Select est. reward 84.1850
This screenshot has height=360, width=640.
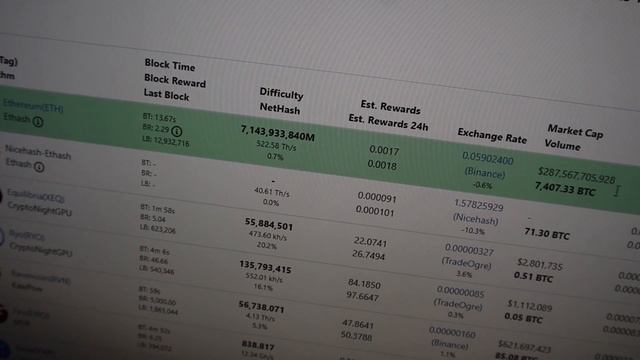pyautogui.click(x=364, y=284)
